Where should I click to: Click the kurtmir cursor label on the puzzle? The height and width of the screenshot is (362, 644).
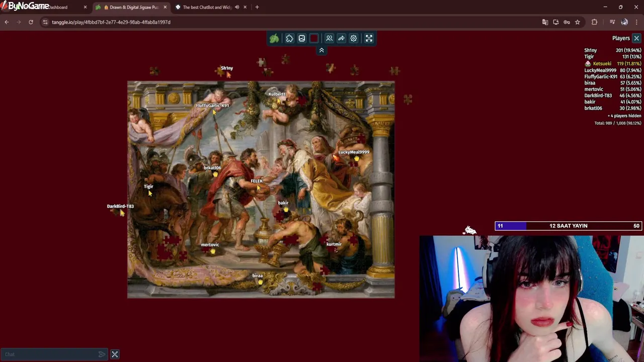pyautogui.click(x=334, y=244)
